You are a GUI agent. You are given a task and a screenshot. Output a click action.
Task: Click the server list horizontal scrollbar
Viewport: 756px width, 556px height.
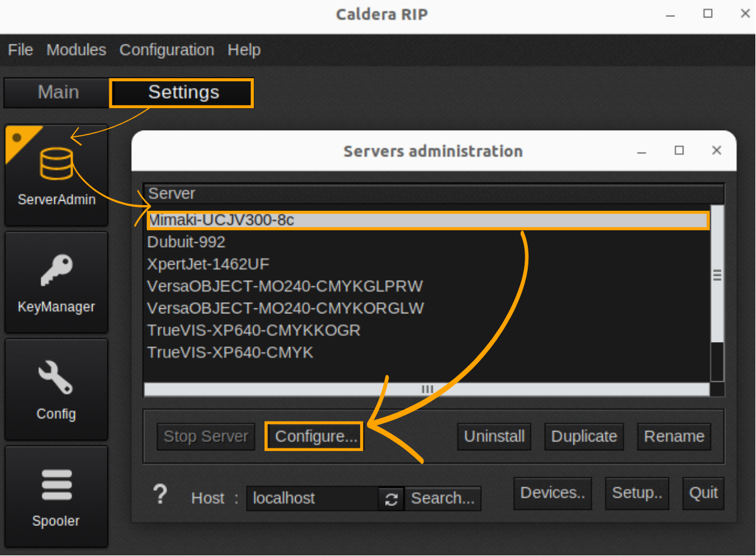426,390
